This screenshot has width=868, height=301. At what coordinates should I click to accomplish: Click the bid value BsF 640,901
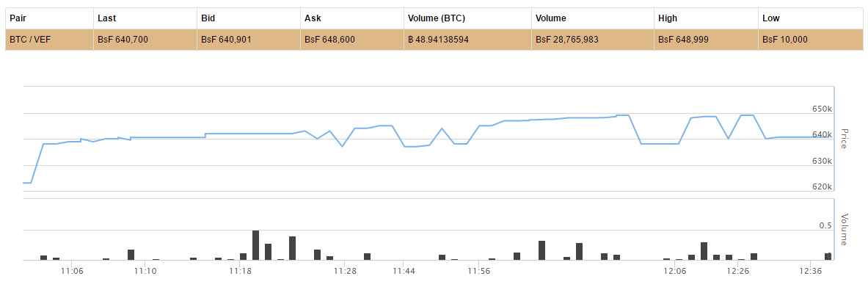pyautogui.click(x=226, y=40)
